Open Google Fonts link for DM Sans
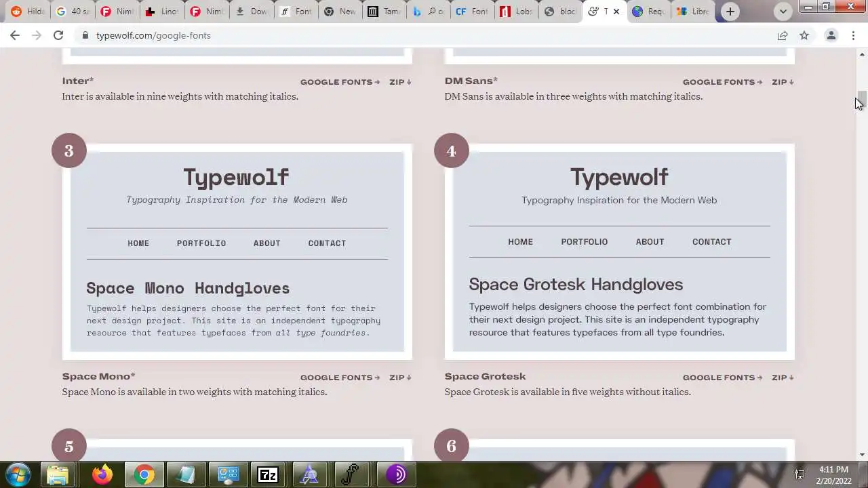Viewport: 868px width, 488px height. coord(722,82)
